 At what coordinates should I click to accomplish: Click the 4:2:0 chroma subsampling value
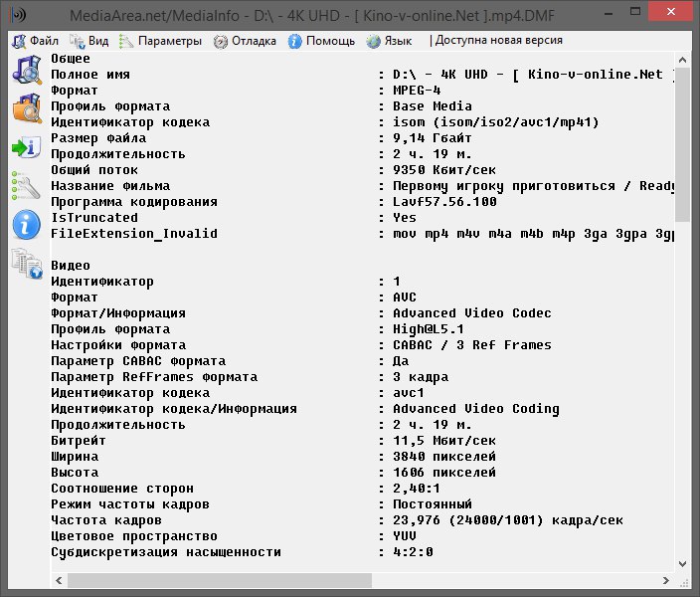(x=413, y=552)
